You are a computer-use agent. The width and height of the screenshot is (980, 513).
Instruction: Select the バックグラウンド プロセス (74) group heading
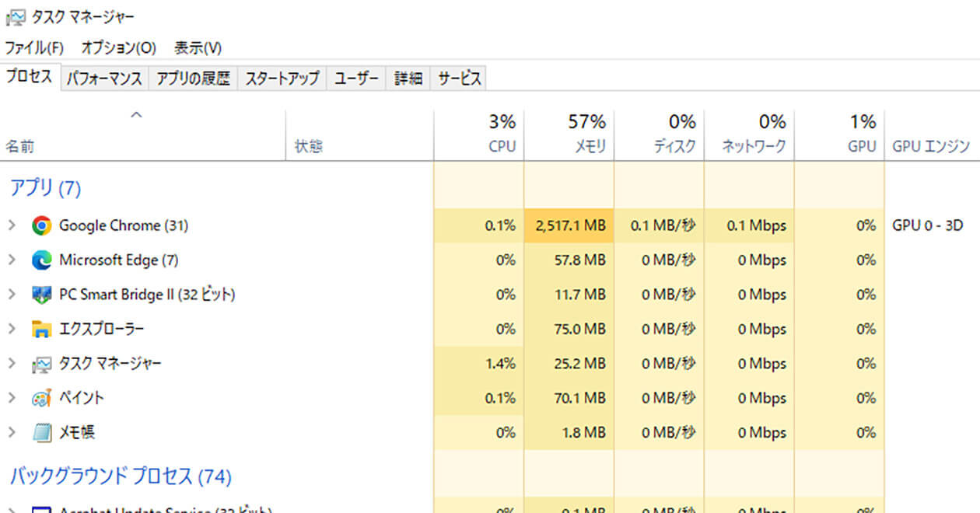tap(121, 476)
